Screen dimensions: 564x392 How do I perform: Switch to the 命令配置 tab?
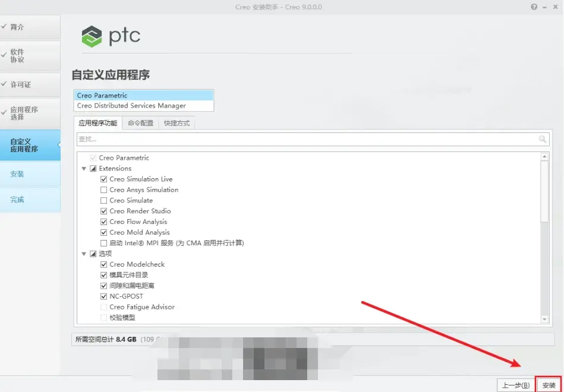pos(140,123)
